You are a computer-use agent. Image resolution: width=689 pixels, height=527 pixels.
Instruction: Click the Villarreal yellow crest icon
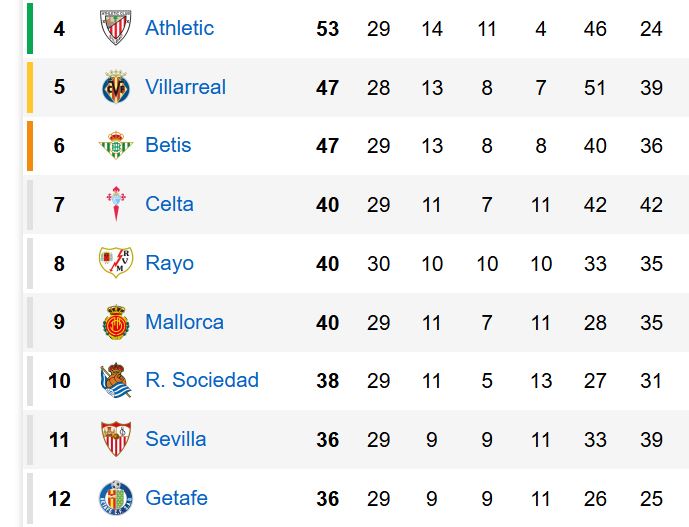click(x=116, y=87)
